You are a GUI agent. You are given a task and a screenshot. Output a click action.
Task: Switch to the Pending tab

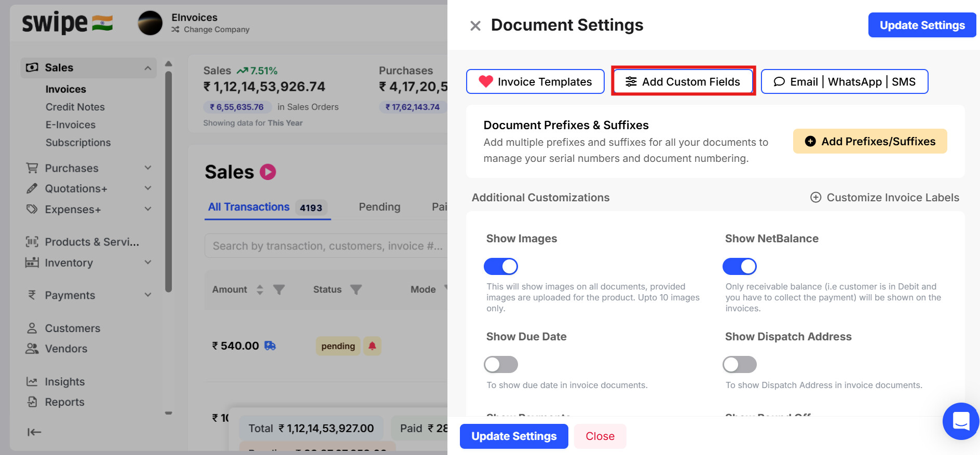(379, 207)
